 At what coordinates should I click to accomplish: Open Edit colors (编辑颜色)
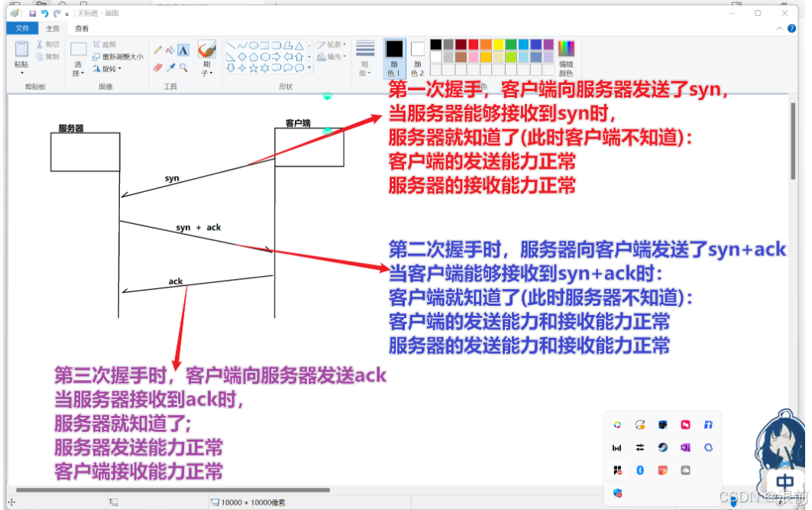(566, 58)
